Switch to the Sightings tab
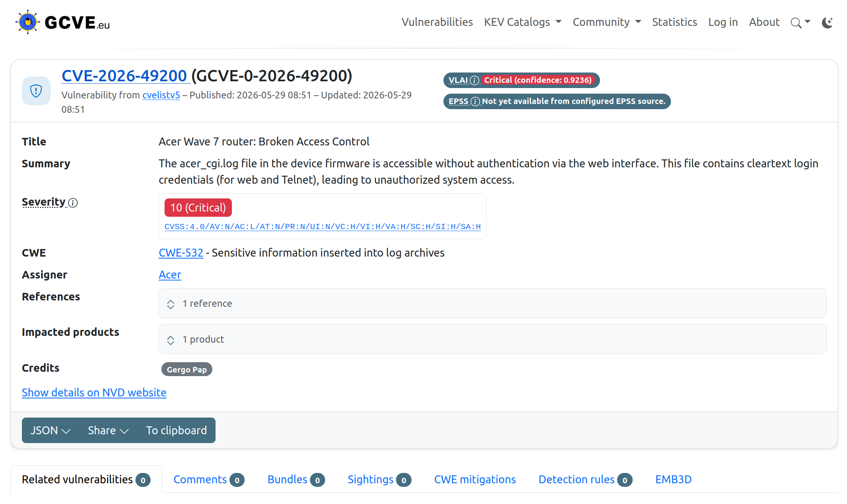The width and height of the screenshot is (847, 504). 379,479
